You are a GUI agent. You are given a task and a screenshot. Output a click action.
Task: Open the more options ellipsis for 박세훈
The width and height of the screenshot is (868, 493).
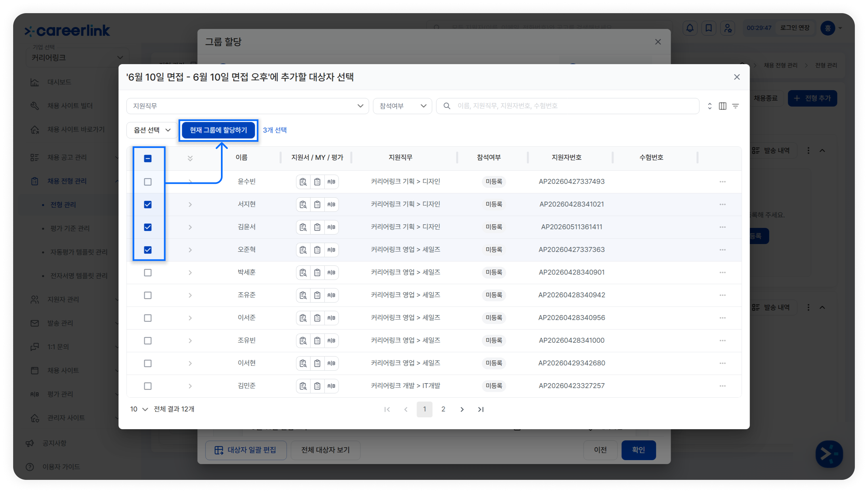pyautogui.click(x=722, y=273)
